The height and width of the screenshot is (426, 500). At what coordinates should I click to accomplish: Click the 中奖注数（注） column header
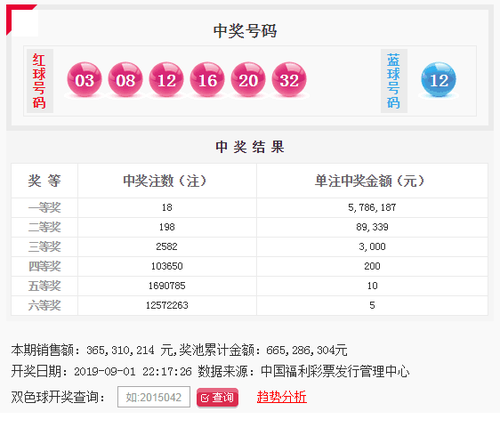pos(166,181)
